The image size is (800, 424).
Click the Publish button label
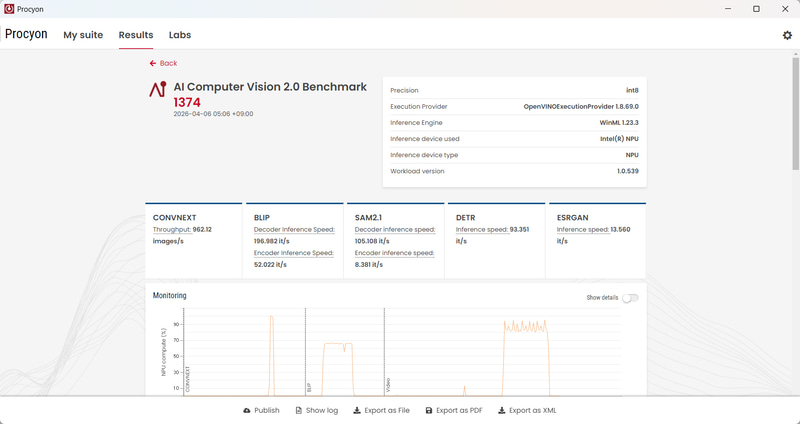coord(267,410)
